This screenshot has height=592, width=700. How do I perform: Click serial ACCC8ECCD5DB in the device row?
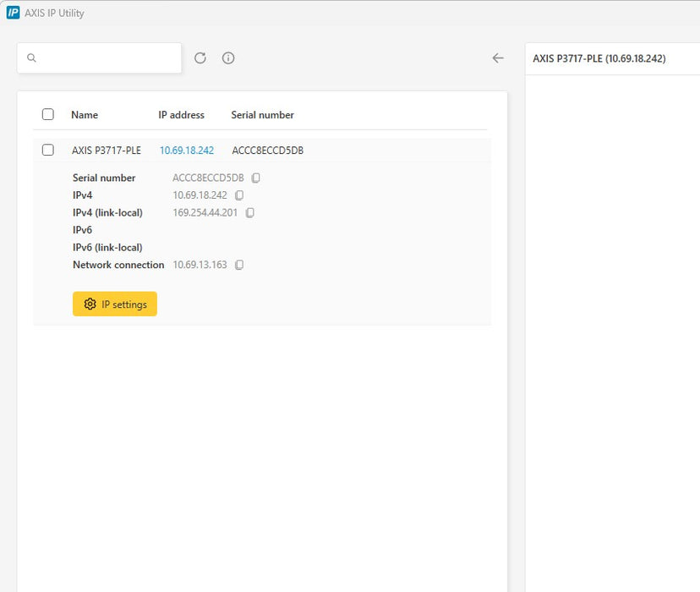[267, 151]
